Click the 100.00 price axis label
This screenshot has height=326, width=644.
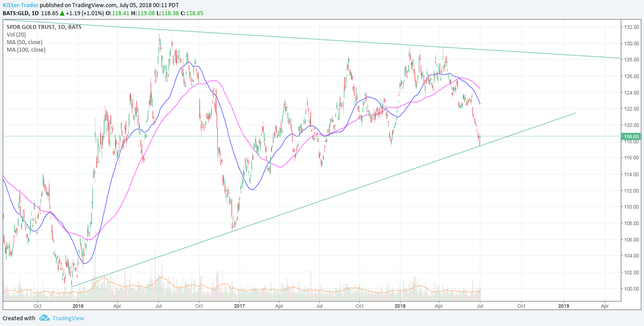coord(632,289)
